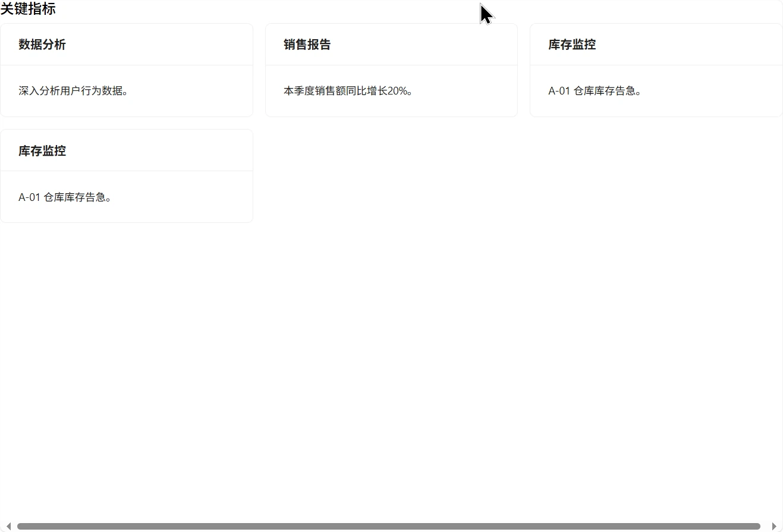The image size is (783, 532).
Task: Open the 数据分析 card title
Action: pyautogui.click(x=42, y=45)
